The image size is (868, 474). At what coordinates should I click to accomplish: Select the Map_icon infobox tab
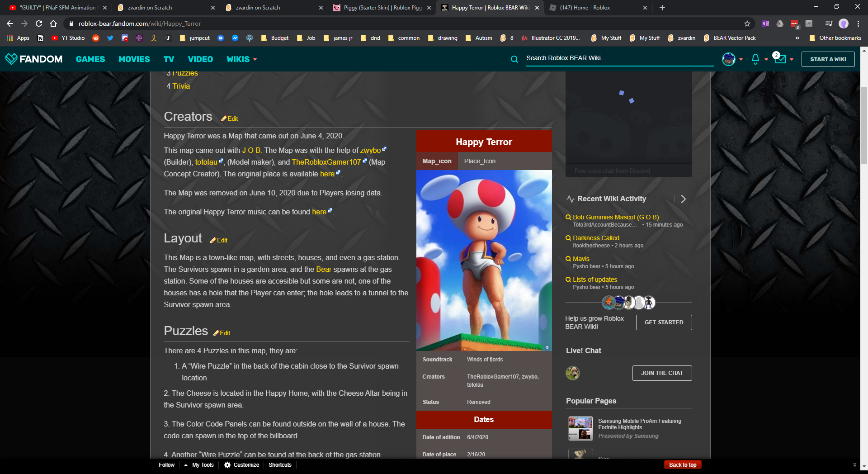[437, 161]
